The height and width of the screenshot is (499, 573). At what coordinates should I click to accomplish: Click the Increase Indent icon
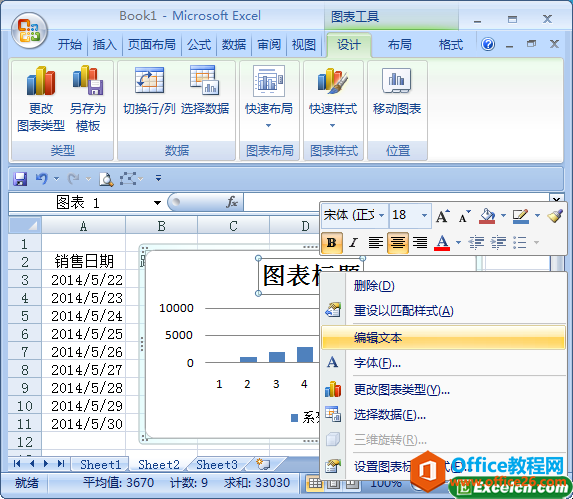pyautogui.click(x=498, y=242)
